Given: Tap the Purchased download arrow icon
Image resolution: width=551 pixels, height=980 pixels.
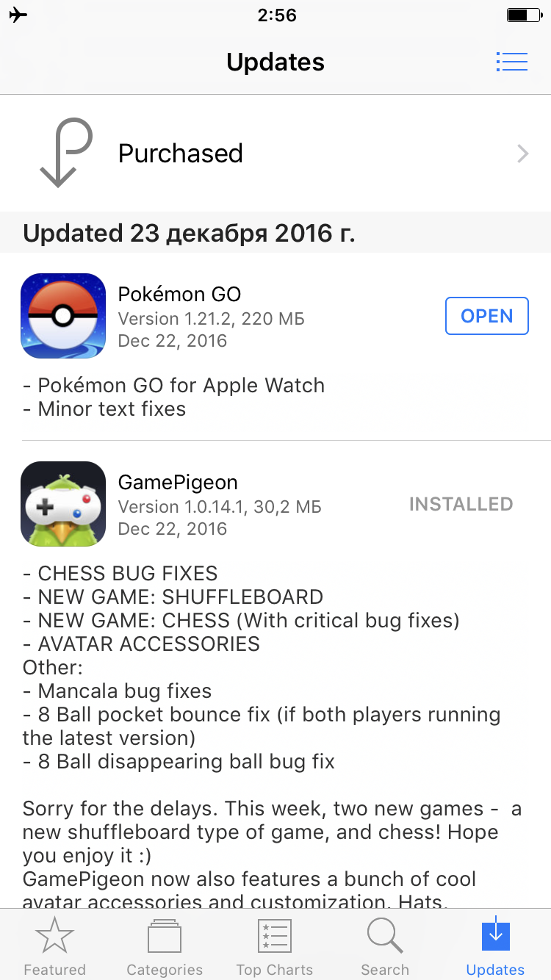Looking at the screenshot, I should (x=66, y=154).
